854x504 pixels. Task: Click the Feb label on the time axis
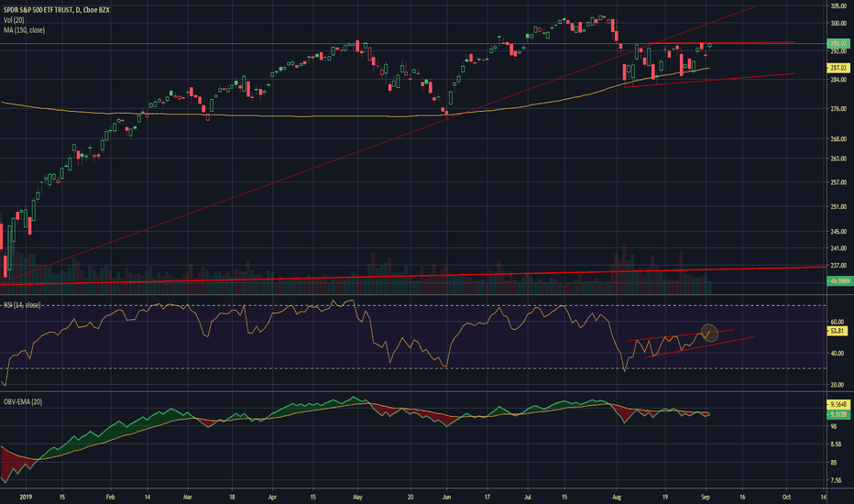111,497
